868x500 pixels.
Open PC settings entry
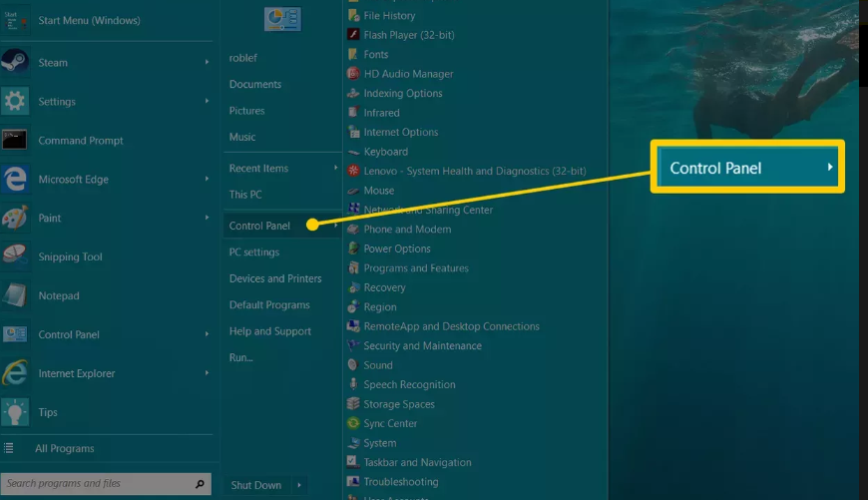tap(254, 251)
